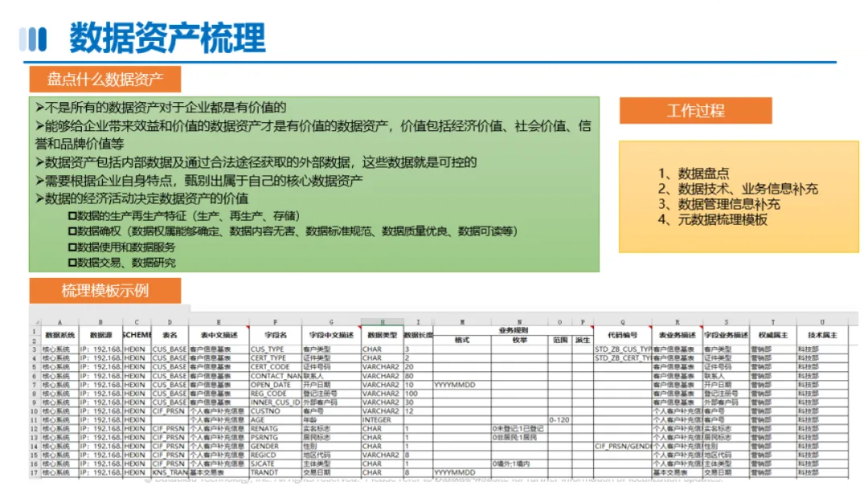Click header cell 技术属主
The width and height of the screenshot is (868, 486).
(x=822, y=335)
